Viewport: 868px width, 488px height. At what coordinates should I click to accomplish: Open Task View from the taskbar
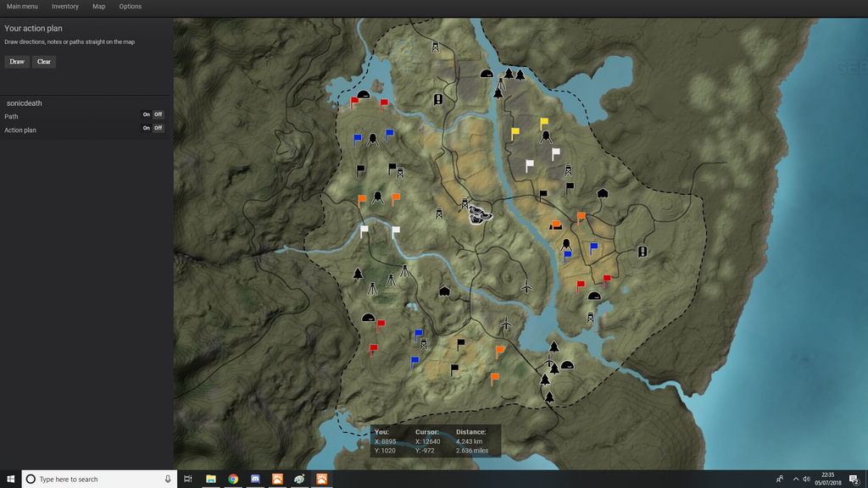tap(187, 480)
